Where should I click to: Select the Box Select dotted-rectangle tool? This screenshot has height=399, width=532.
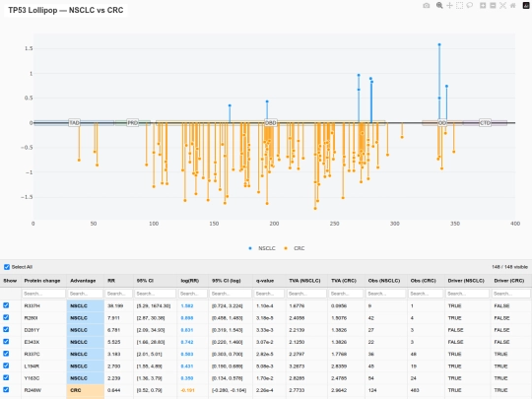coord(459,6)
